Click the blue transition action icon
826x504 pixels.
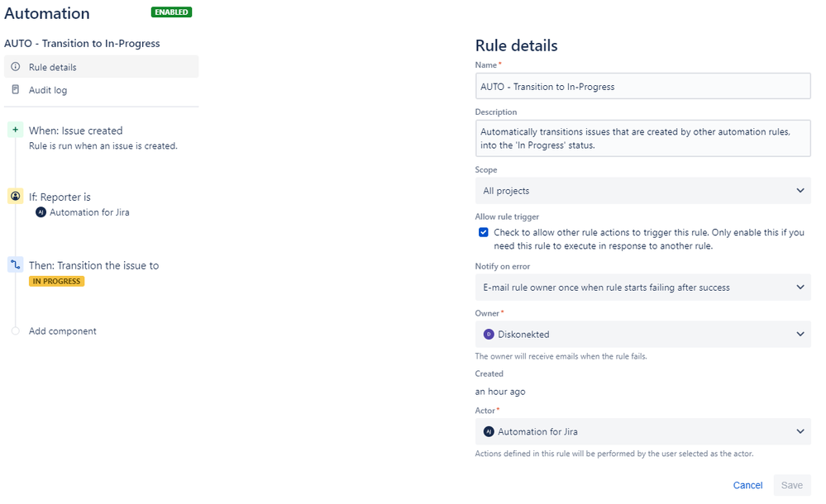[15, 264]
